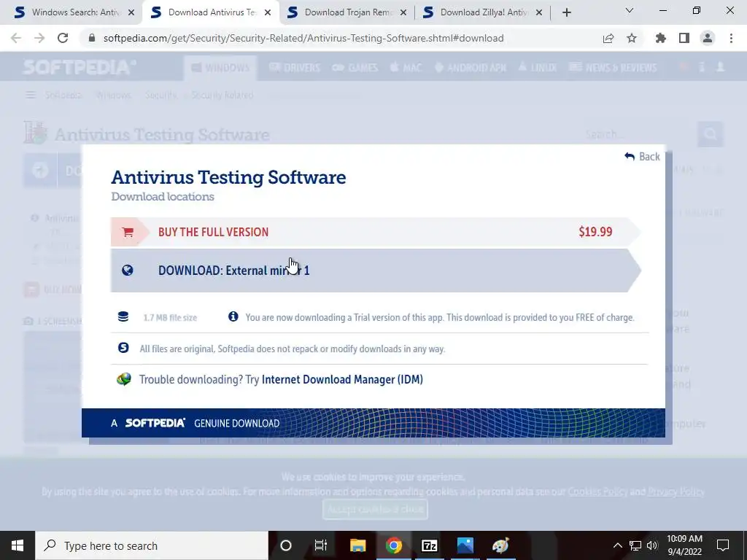This screenshot has height=560, width=747.
Task: Open the Windows Start menu
Action: pyautogui.click(x=18, y=545)
